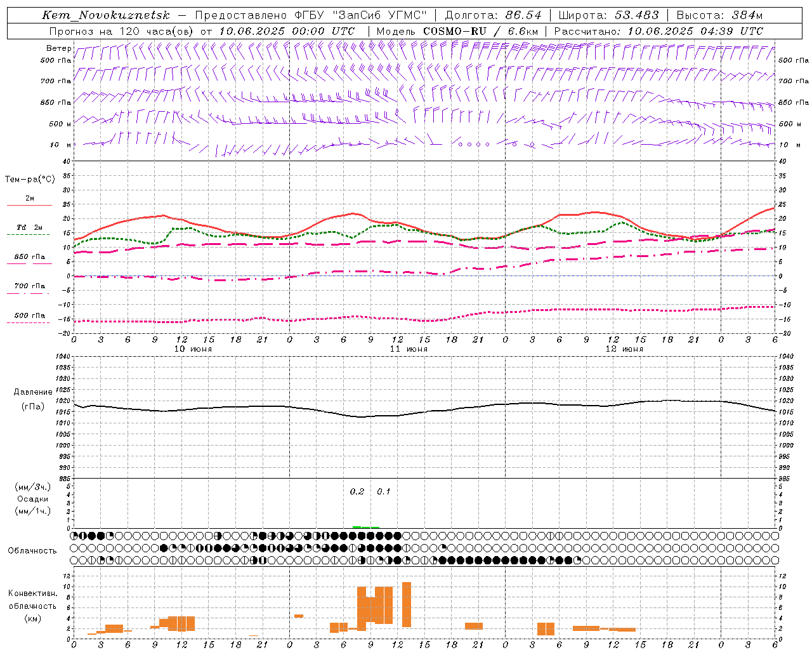Click the 'Рассчитано: 10.06.2025 04:39 UTC' timestamp
The image size is (812, 650).
pyautogui.click(x=658, y=31)
